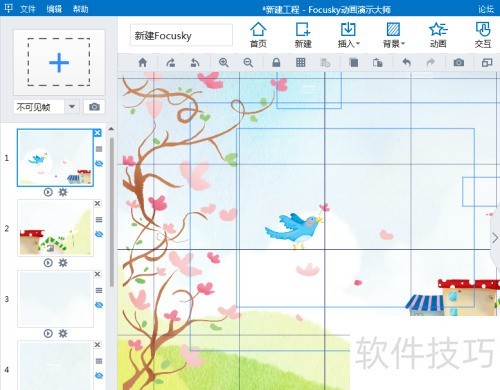Open the 动画 animation editor
Viewport: 500px width, 390px height.
coord(438,35)
